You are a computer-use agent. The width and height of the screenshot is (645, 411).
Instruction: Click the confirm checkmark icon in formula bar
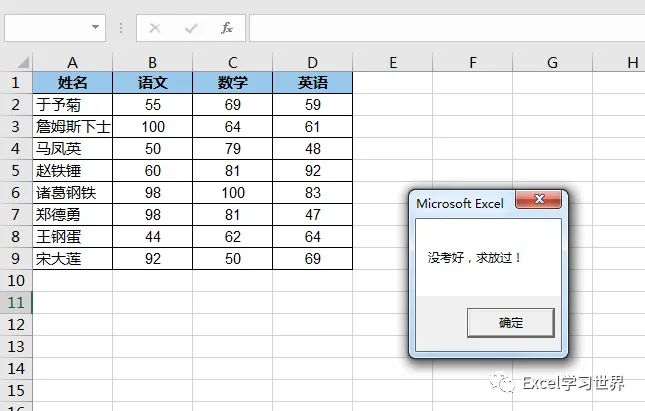point(191,28)
